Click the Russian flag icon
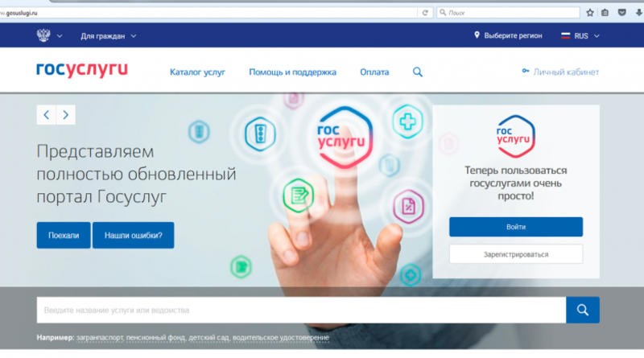644x358 pixels. [566, 35]
